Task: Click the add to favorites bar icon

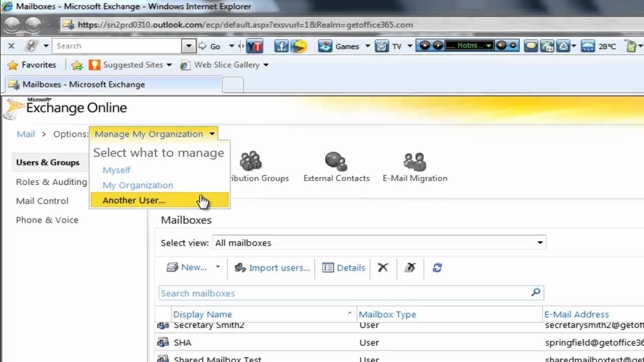Action: point(77,65)
